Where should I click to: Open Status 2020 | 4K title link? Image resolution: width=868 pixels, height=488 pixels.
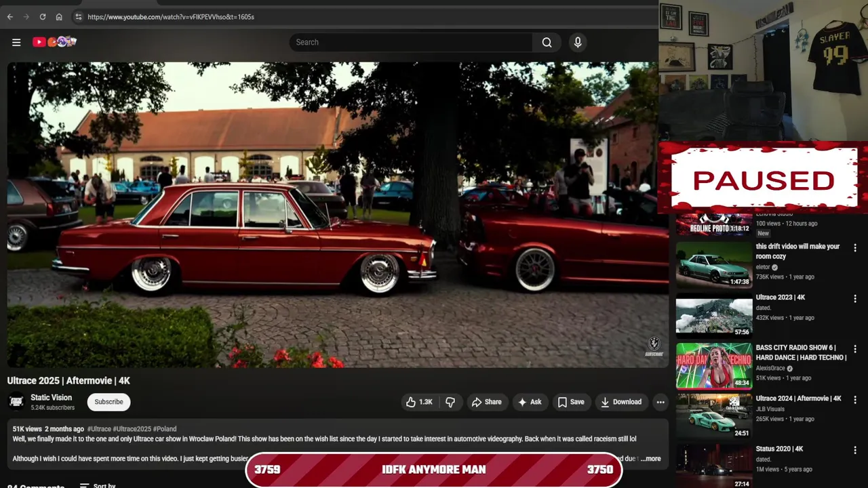click(x=779, y=449)
